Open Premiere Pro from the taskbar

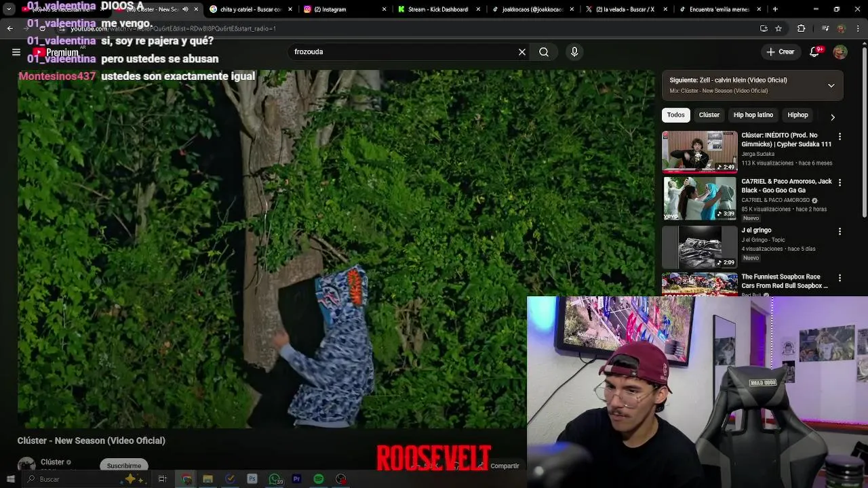[x=296, y=479]
